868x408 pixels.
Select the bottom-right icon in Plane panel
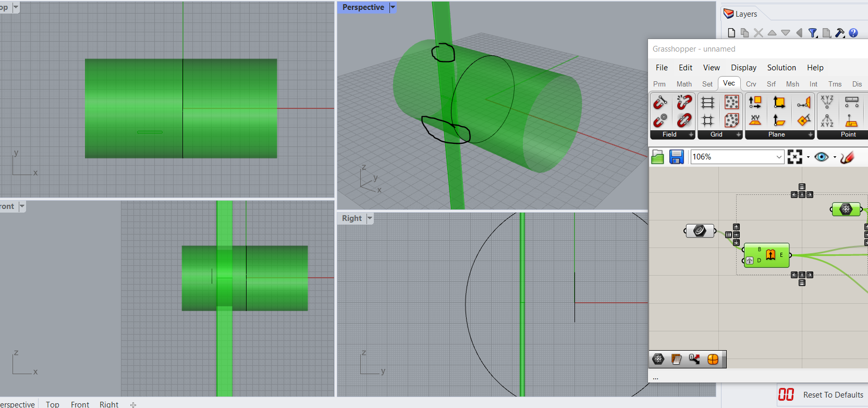click(x=803, y=121)
